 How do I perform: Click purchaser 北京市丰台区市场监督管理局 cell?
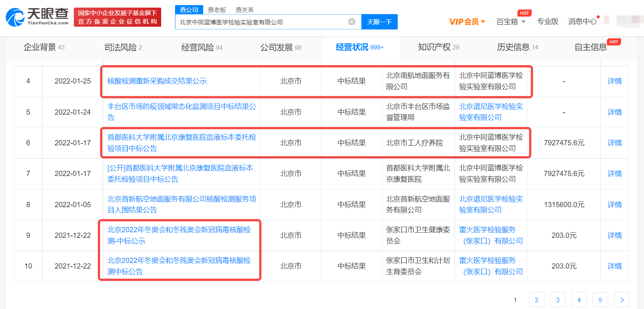point(418,112)
